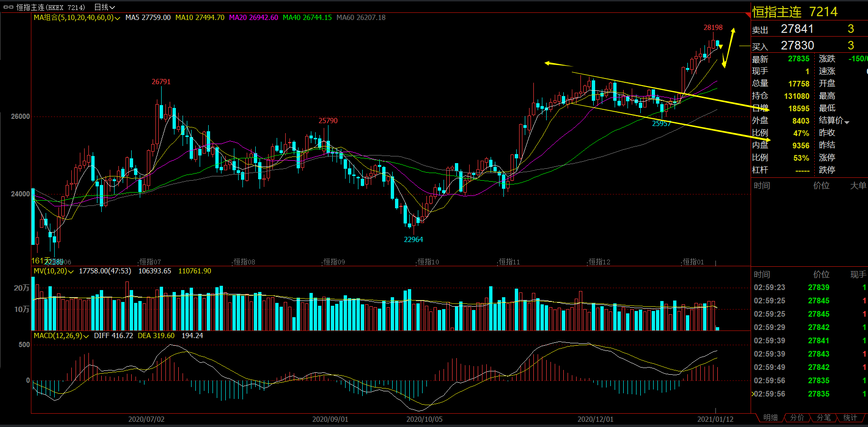Click the 卖出 price 27841
This screenshot has width=868, height=427.
797,29
